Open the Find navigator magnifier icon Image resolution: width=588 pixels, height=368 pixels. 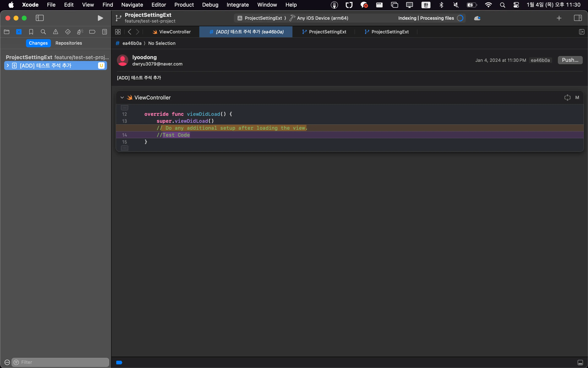(43, 32)
